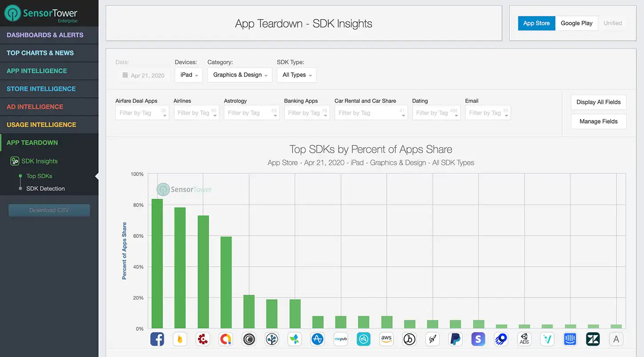Click the teal rounded-square SDK icon
The height and width of the screenshot is (357, 644).
364,339
